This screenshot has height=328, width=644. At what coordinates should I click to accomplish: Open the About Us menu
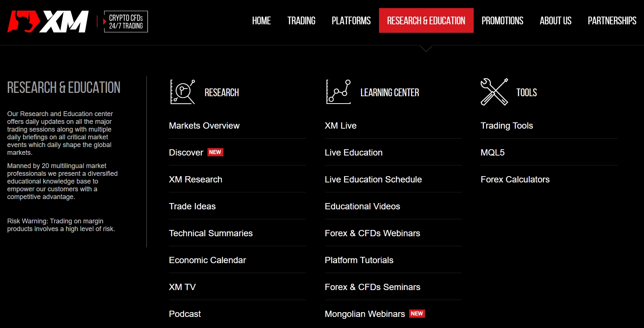[556, 21]
